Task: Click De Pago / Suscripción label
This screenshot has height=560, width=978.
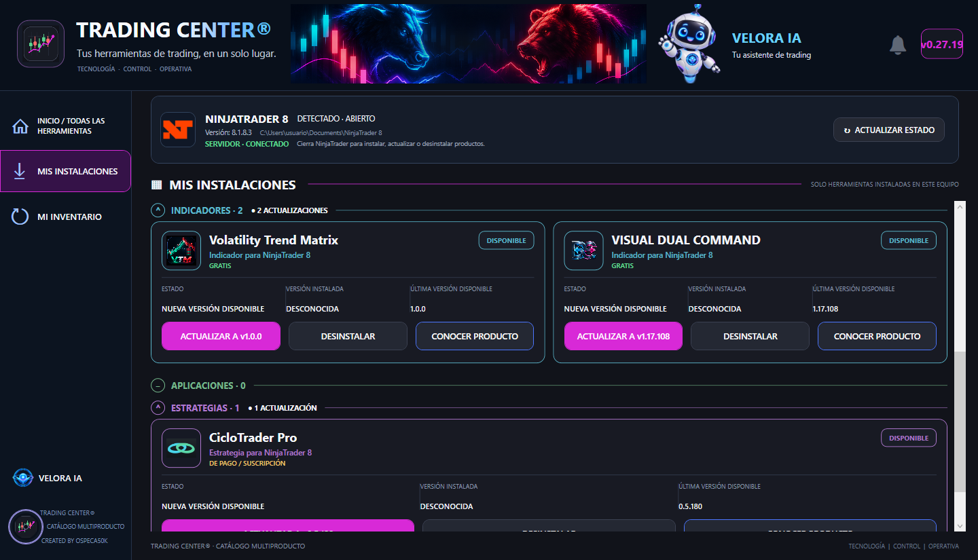Action: (247, 463)
